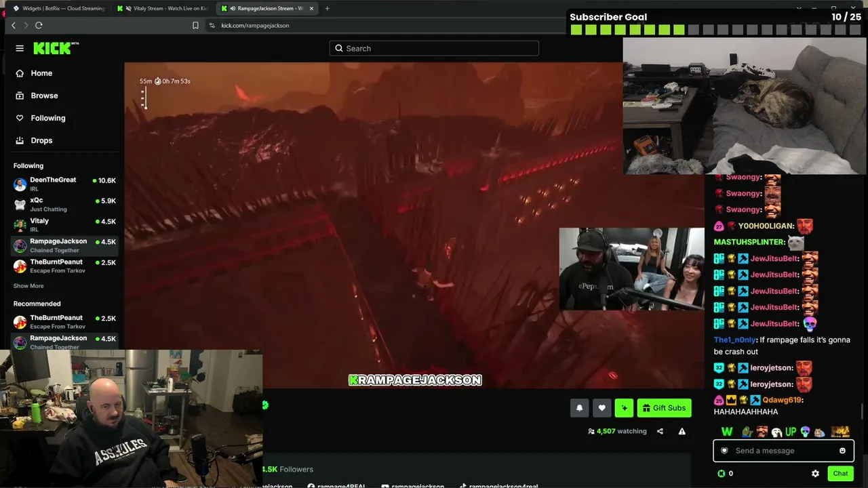Open the Kick hamburger sidebar menu

(x=20, y=48)
